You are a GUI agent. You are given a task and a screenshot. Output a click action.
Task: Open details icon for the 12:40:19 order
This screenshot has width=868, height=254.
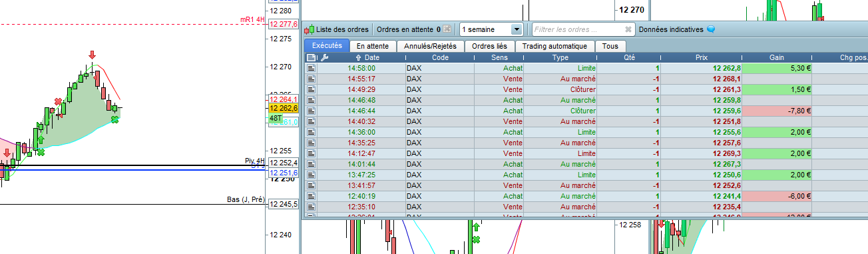coord(311,196)
